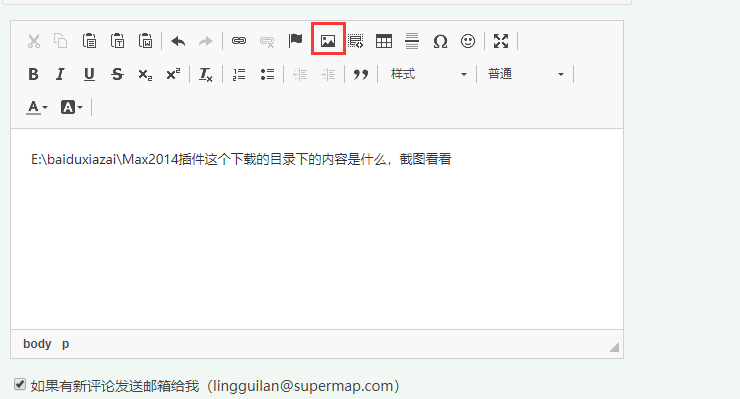This screenshot has height=399, width=740.
Task: Open the 普通 paragraph format dropdown
Action: (525, 74)
